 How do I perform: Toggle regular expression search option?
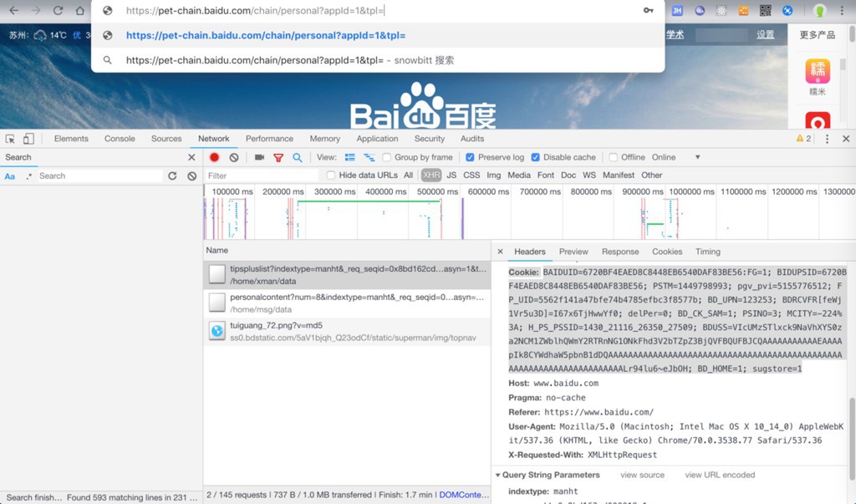coord(29,176)
